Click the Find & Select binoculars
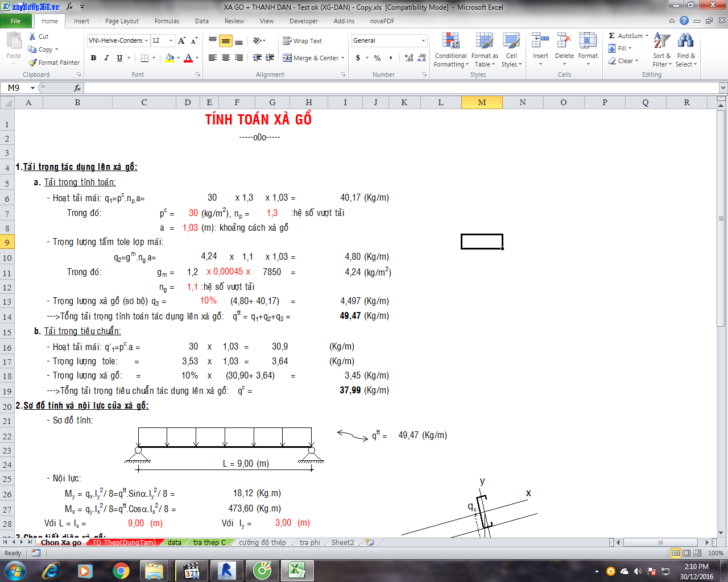The width and height of the screenshot is (728, 582). coord(685,41)
